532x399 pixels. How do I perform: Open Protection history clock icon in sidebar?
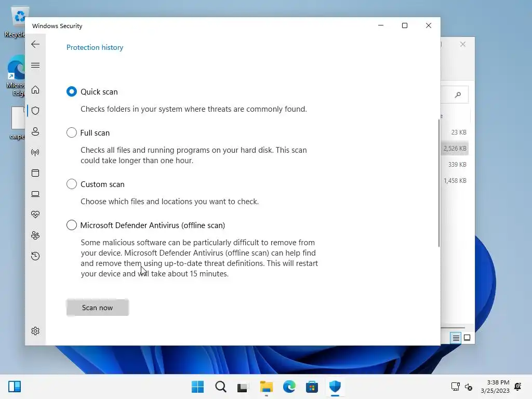pos(35,256)
